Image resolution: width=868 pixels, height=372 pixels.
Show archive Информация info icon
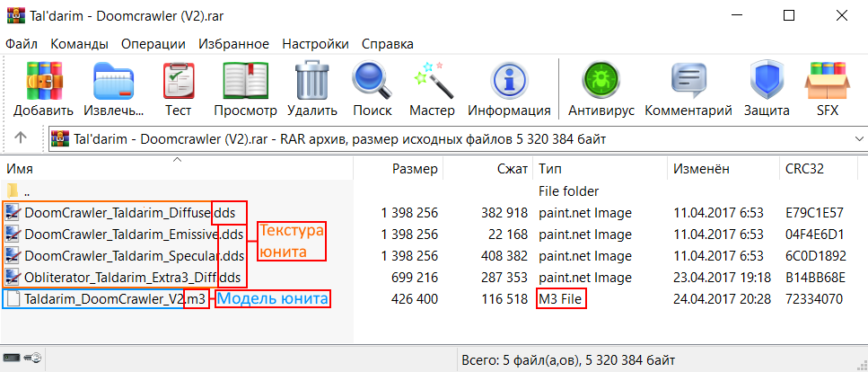tap(509, 81)
